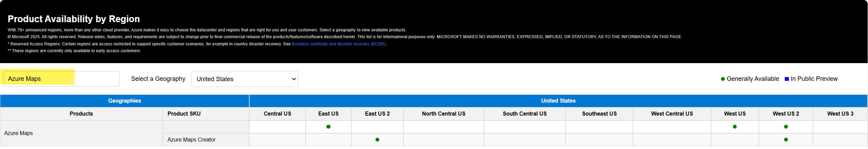
Task: Click the In Public Preview blue legend square
Action: tap(787, 79)
